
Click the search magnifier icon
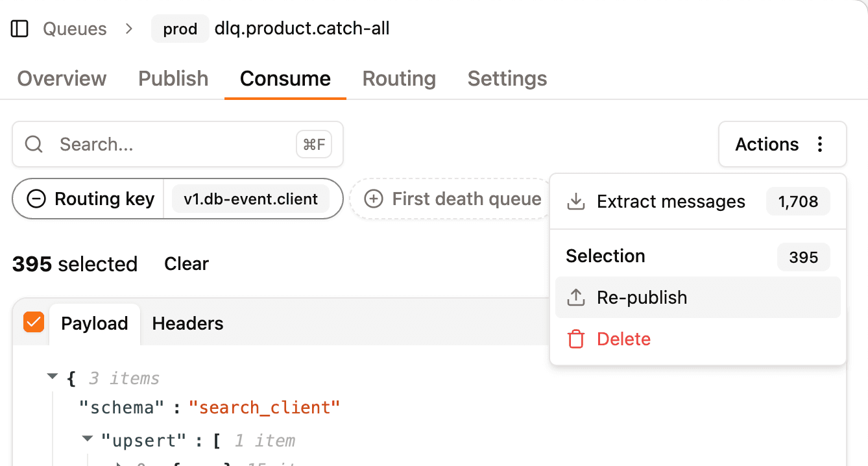(x=34, y=144)
